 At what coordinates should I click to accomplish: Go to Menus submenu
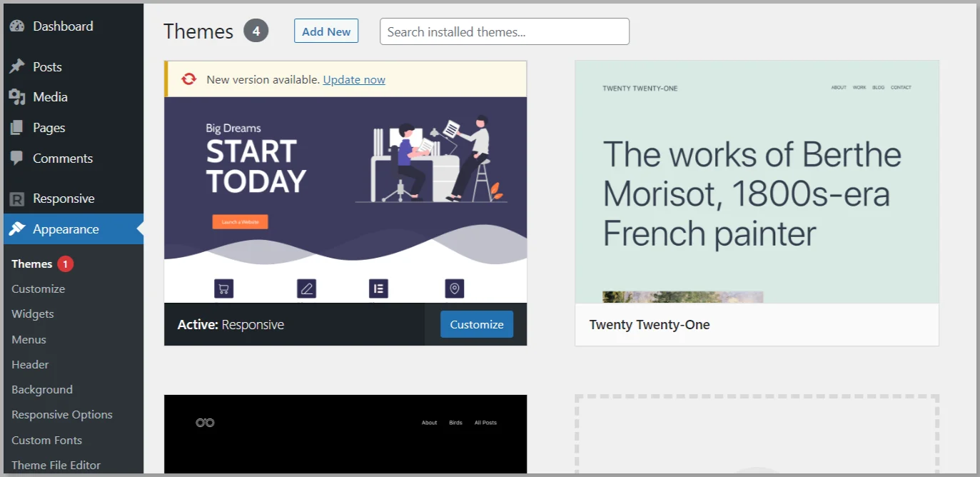[29, 340]
